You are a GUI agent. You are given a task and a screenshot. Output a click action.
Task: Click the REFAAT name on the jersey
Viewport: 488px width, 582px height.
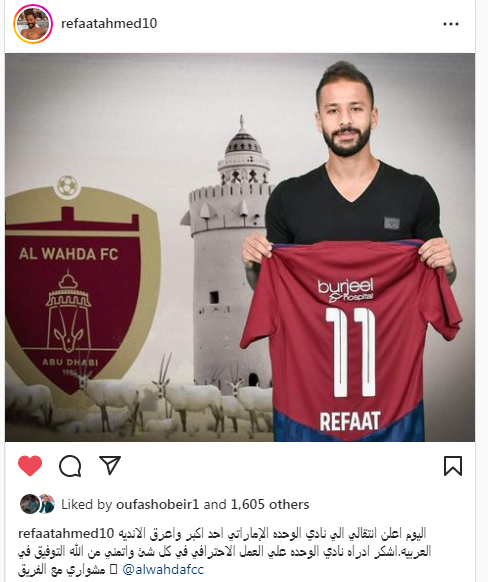point(350,421)
